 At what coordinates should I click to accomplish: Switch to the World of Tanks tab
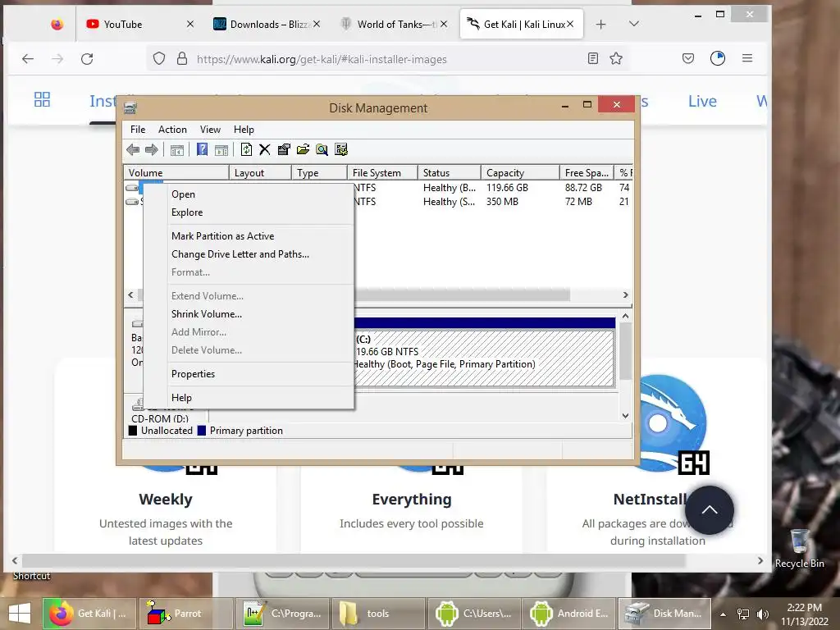point(395,24)
